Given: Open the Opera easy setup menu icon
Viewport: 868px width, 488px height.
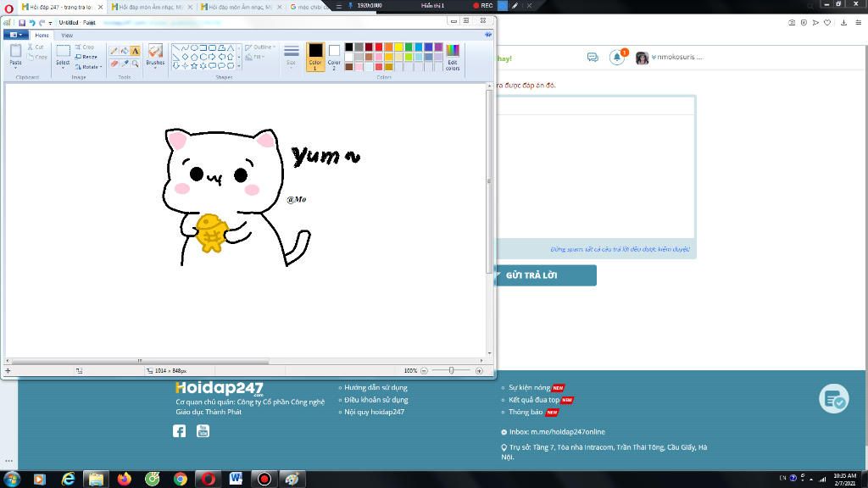Looking at the screenshot, I should pos(858,23).
